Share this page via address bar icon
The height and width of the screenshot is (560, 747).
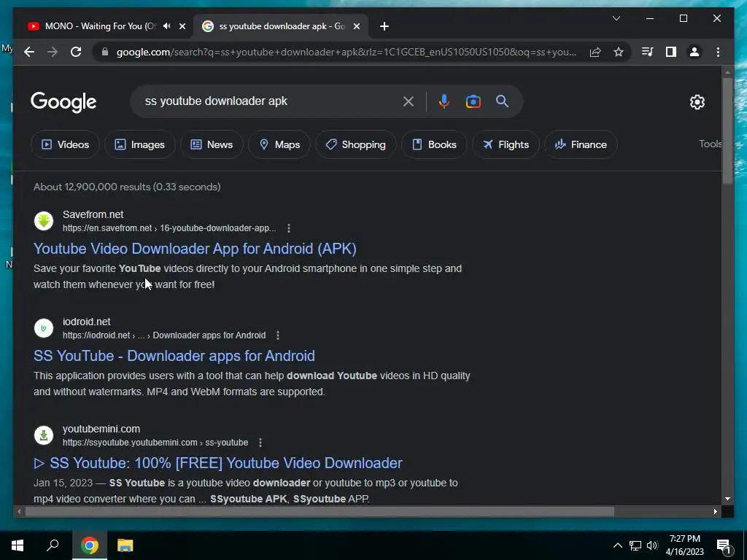click(595, 52)
